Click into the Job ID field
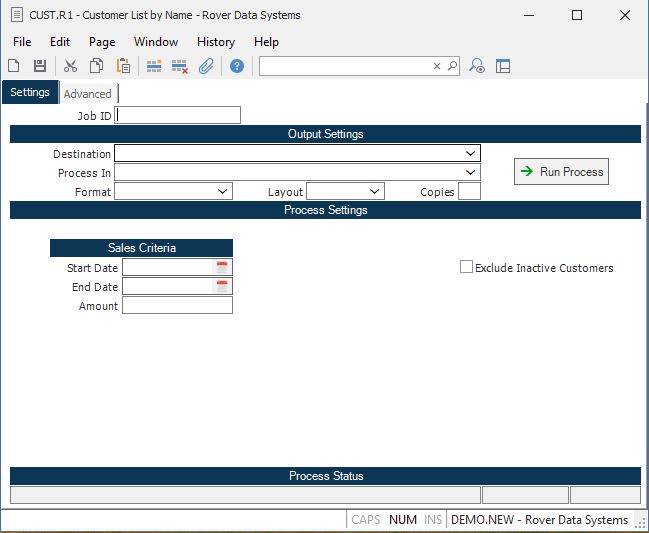649x533 pixels. [x=178, y=115]
